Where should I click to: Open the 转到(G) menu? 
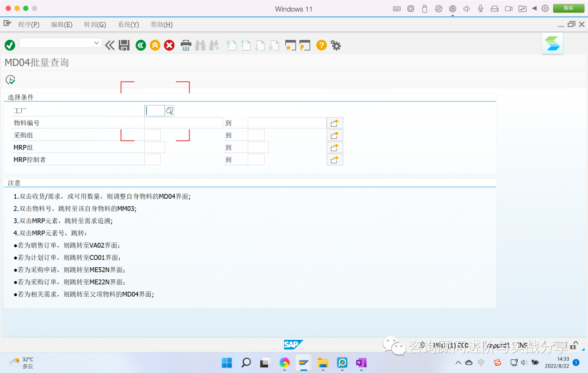(94, 25)
